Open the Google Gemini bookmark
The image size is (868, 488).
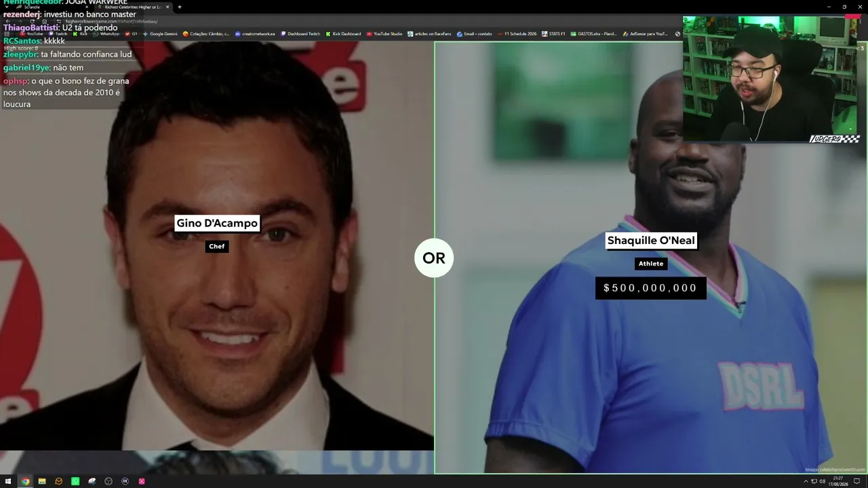click(160, 34)
